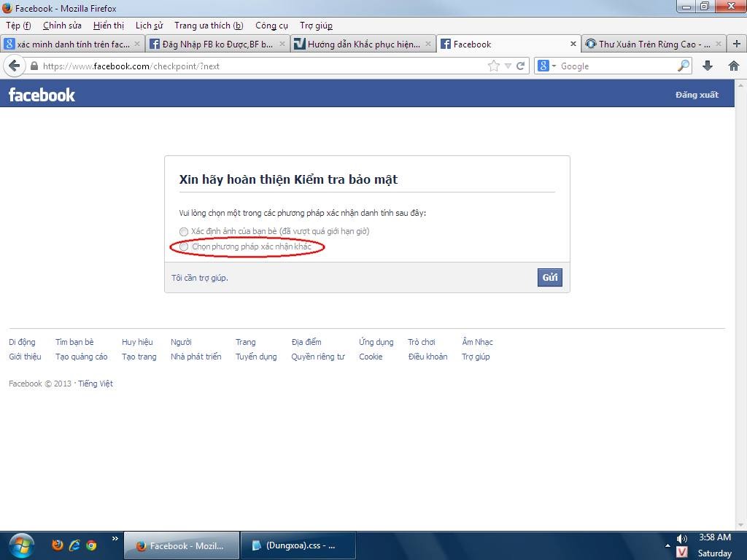Switch to 'Thư Xuân Trên Rừng Cao' tab

coord(654,44)
